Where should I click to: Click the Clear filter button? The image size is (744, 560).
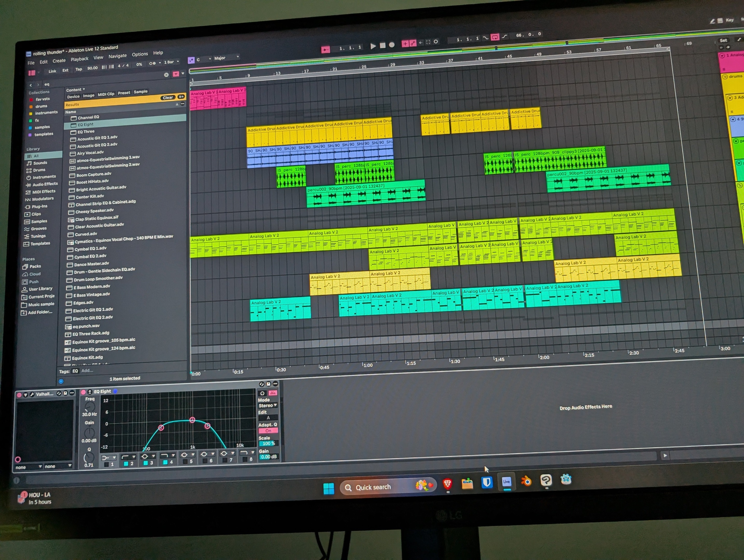pos(168,97)
